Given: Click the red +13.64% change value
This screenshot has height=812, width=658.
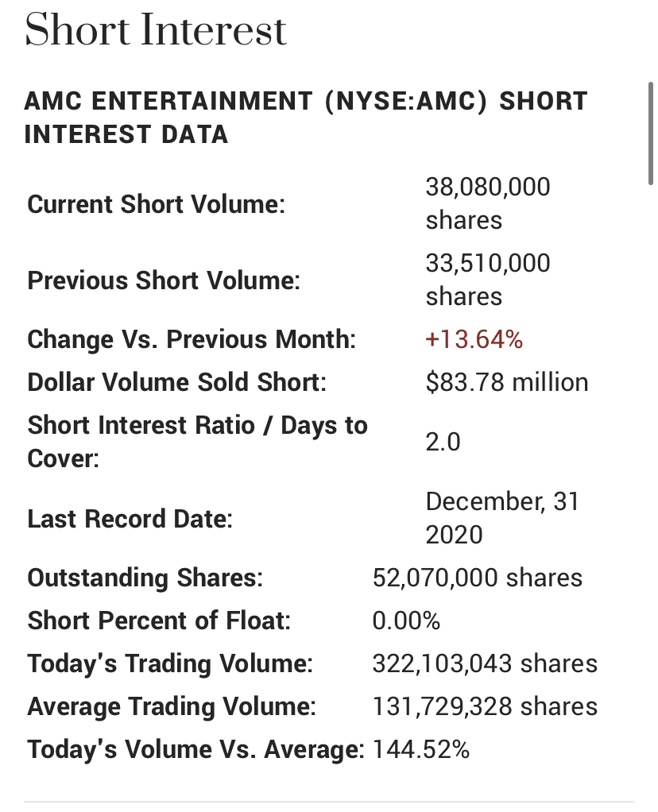Looking at the screenshot, I should click(474, 339).
